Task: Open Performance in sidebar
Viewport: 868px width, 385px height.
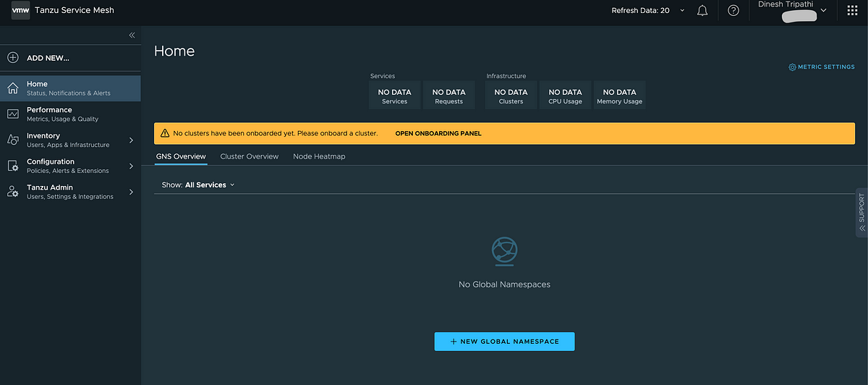Action: click(x=70, y=114)
